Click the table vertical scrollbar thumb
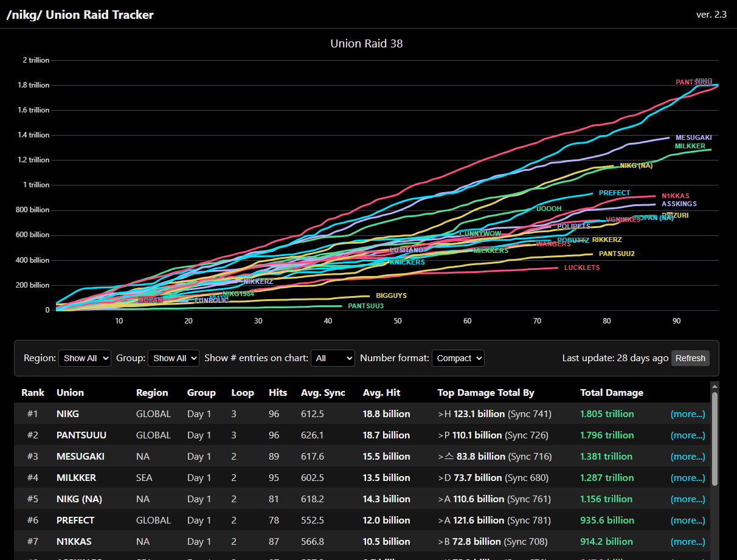The image size is (737, 560). (715, 439)
